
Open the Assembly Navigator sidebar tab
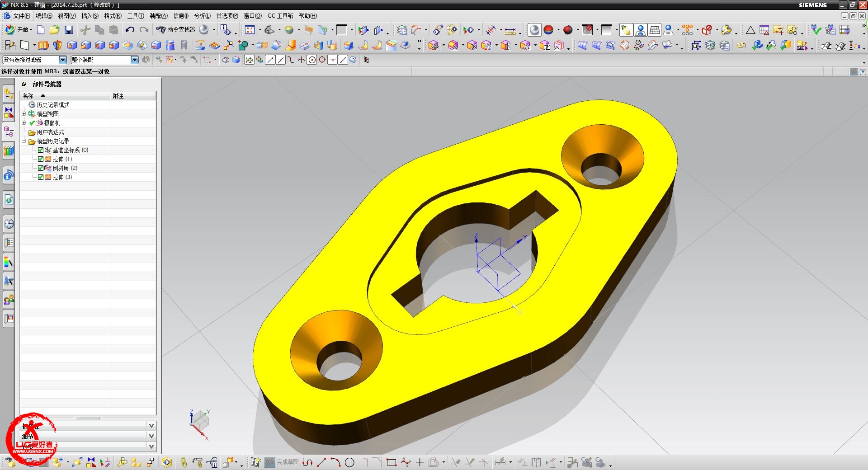[9, 94]
